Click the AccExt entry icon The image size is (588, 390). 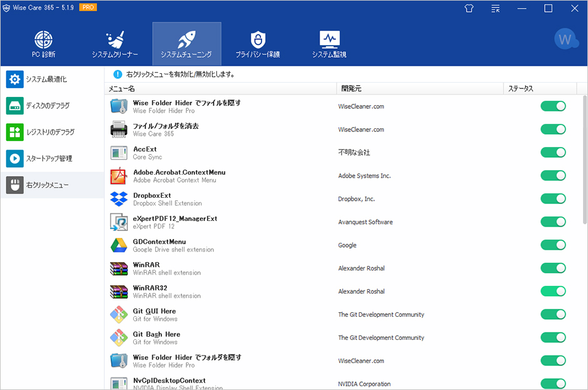(x=119, y=153)
